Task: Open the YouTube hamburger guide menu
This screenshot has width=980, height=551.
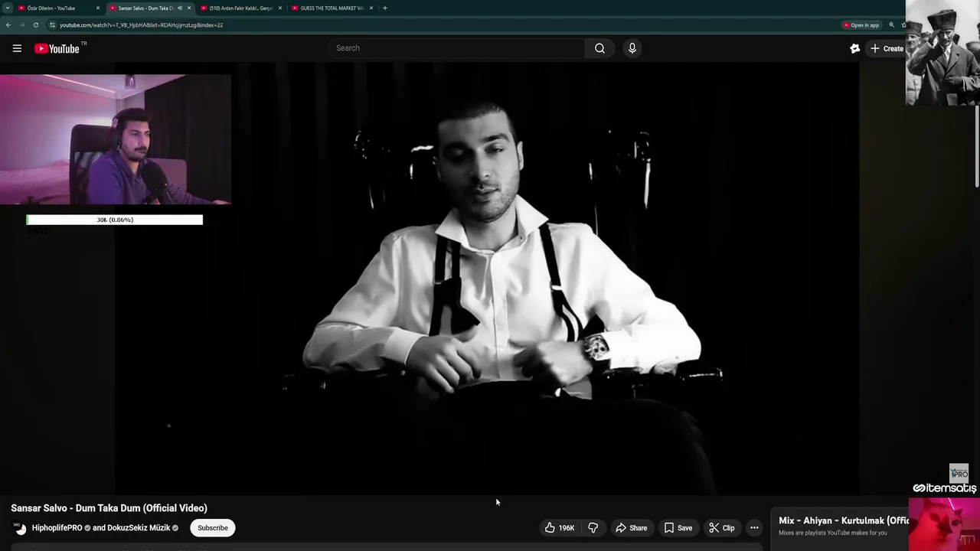Action: point(17,48)
